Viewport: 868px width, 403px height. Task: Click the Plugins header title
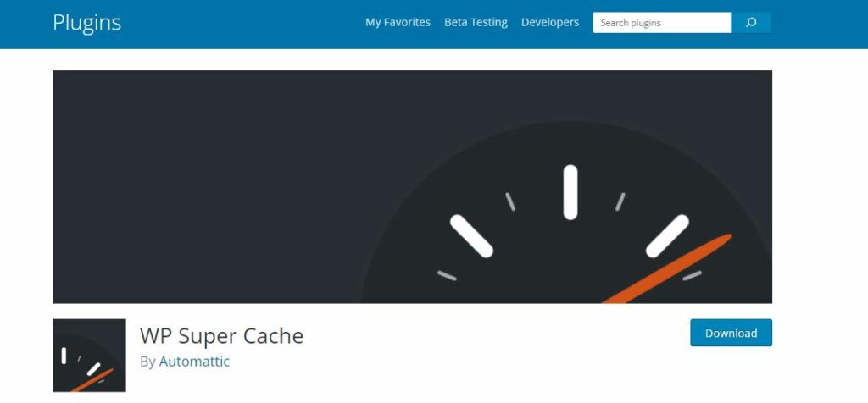click(87, 23)
